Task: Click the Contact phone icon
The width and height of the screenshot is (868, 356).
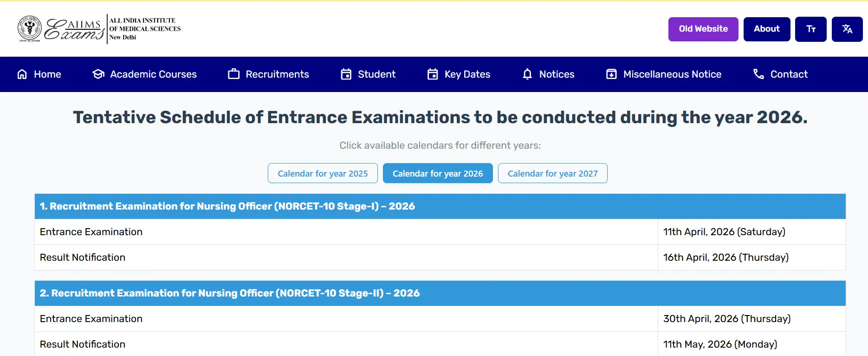Action: [758, 74]
